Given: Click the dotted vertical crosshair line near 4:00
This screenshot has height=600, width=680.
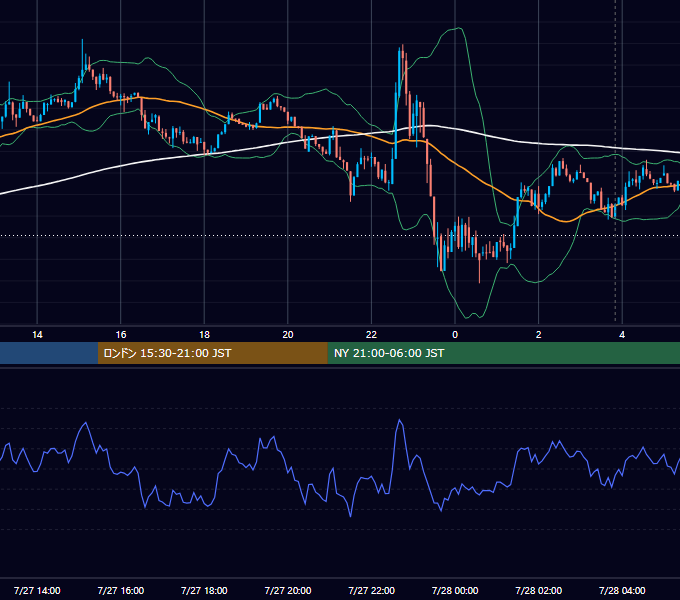Looking at the screenshot, I should pos(615,163).
